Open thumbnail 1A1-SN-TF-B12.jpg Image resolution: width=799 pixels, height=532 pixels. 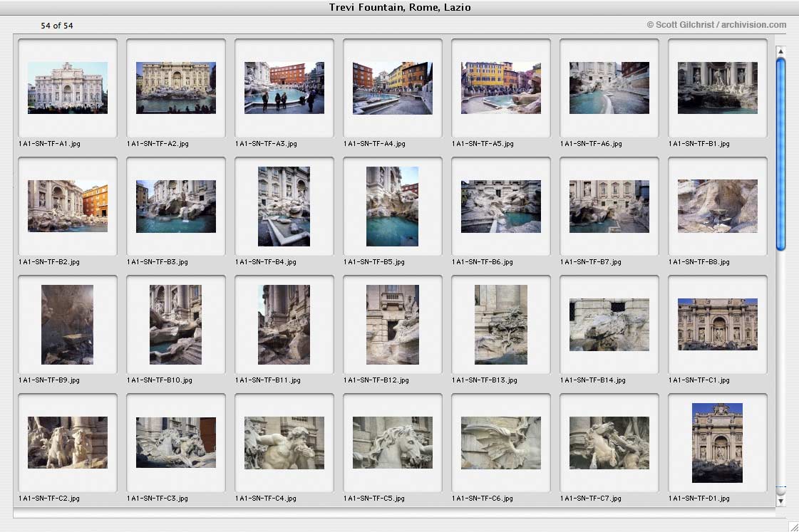392,325
